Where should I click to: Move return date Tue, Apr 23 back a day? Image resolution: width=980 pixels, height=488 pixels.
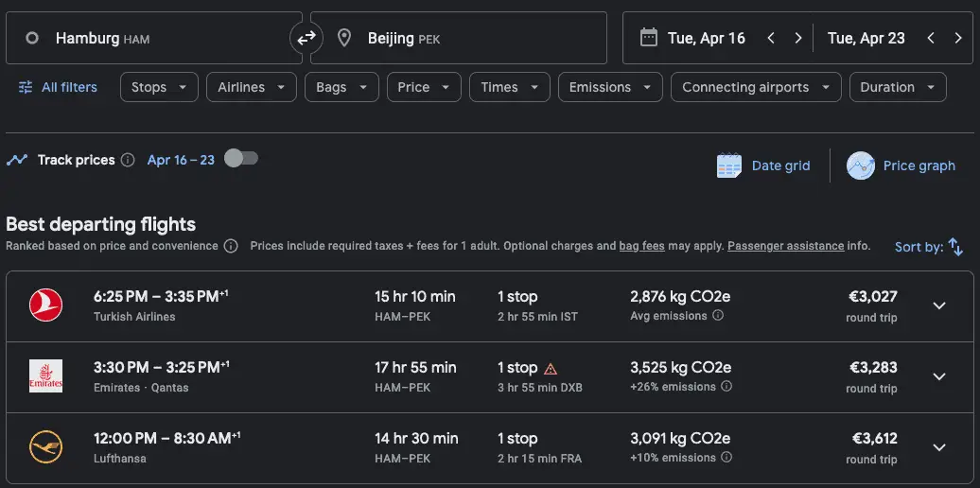931,38
